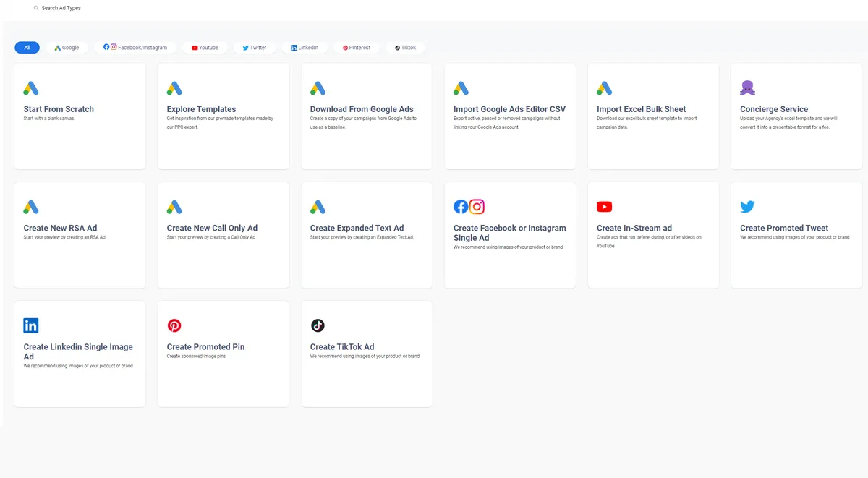Click the Google Ads icon on Create New Call Only Ad card
Screen dimensions: 868x478
(174, 207)
